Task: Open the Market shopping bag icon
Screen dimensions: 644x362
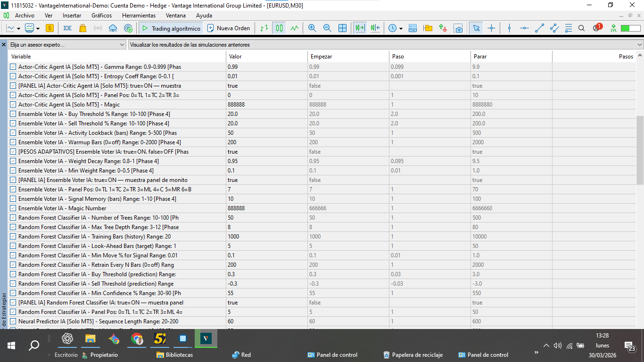Action: point(83,28)
